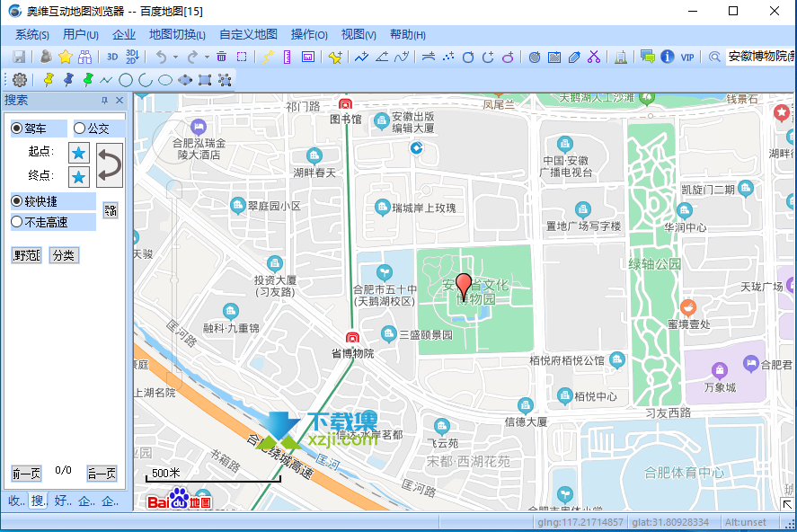Viewport: 797px width, 532px height.
Task: Pick the 起点 start point star button
Action: [x=79, y=153]
